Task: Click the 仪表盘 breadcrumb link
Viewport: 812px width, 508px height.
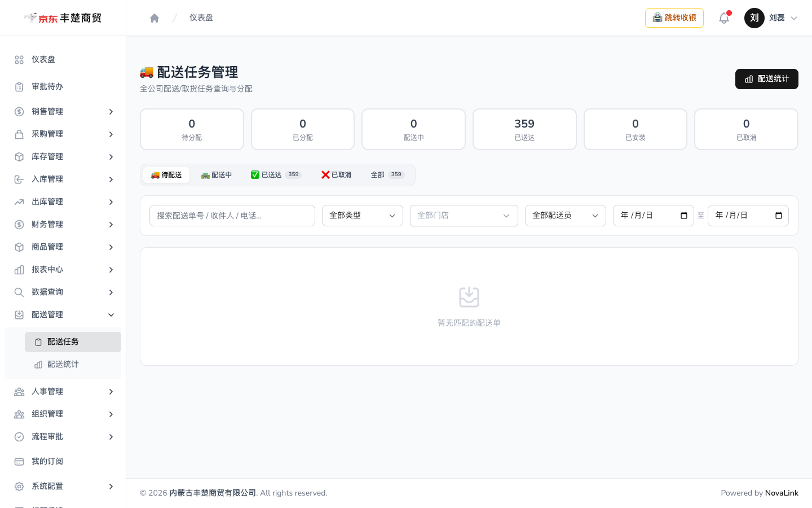Action: (x=201, y=18)
